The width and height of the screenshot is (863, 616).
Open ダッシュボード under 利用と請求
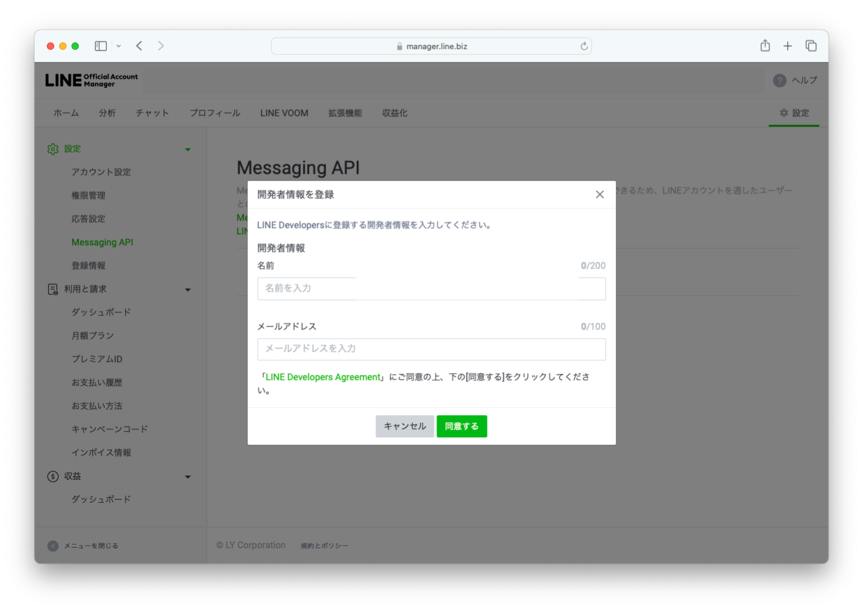[x=101, y=313]
